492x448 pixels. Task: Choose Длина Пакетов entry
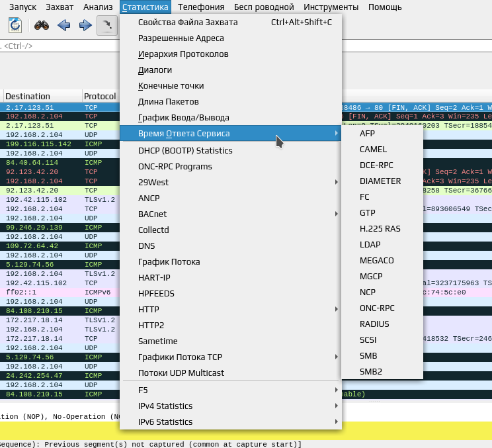231,102
